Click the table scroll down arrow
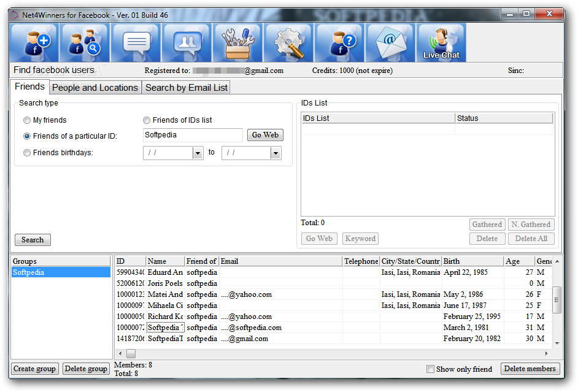578x392 pixels. (x=557, y=344)
